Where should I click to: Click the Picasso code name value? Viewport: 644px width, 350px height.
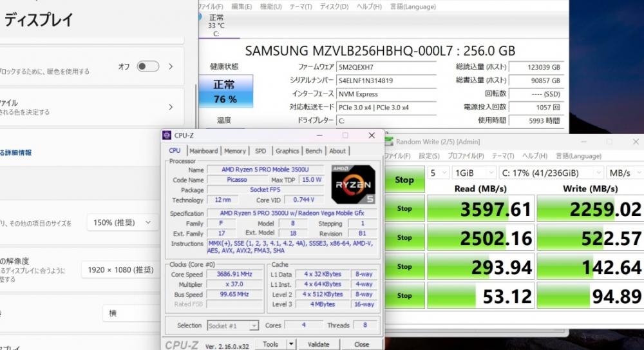coord(237,180)
